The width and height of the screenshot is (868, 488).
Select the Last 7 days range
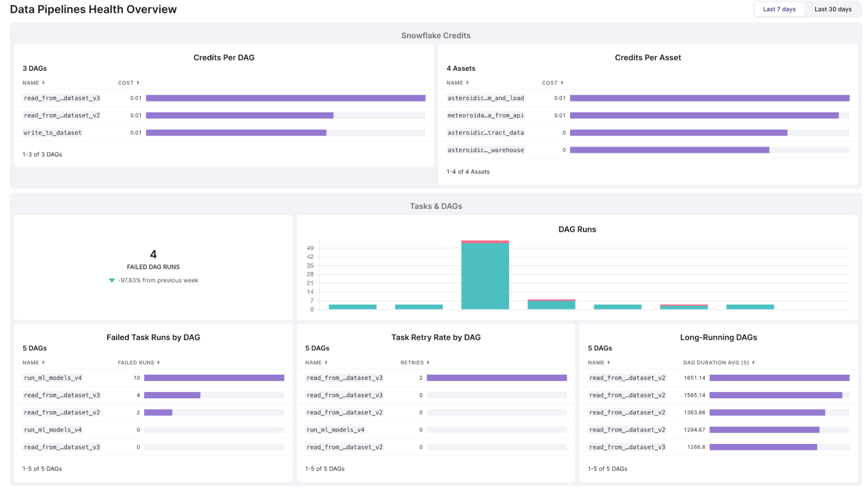click(779, 9)
